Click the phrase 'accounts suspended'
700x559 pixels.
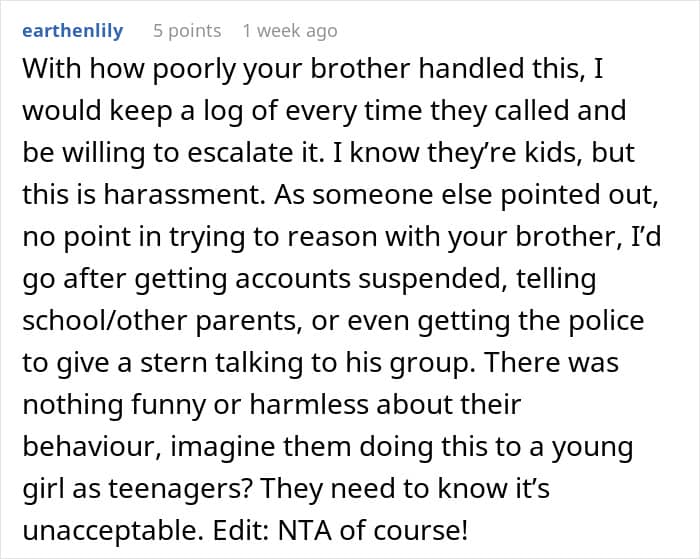coord(371,279)
